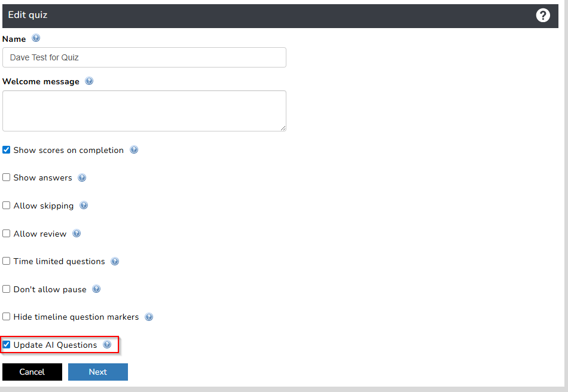Click the 'Don't allow pause' label text

coord(50,289)
